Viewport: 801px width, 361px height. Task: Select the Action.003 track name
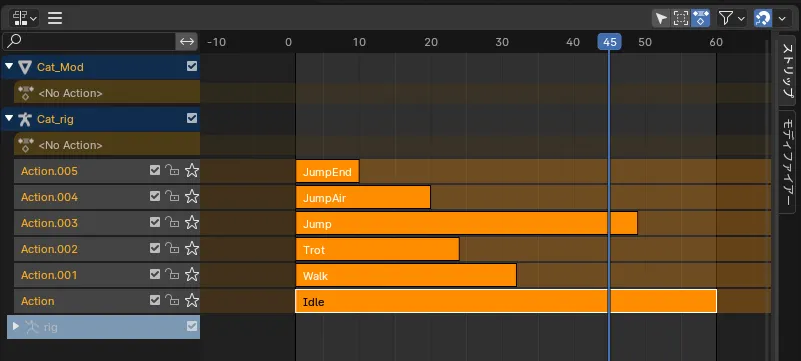pos(49,223)
